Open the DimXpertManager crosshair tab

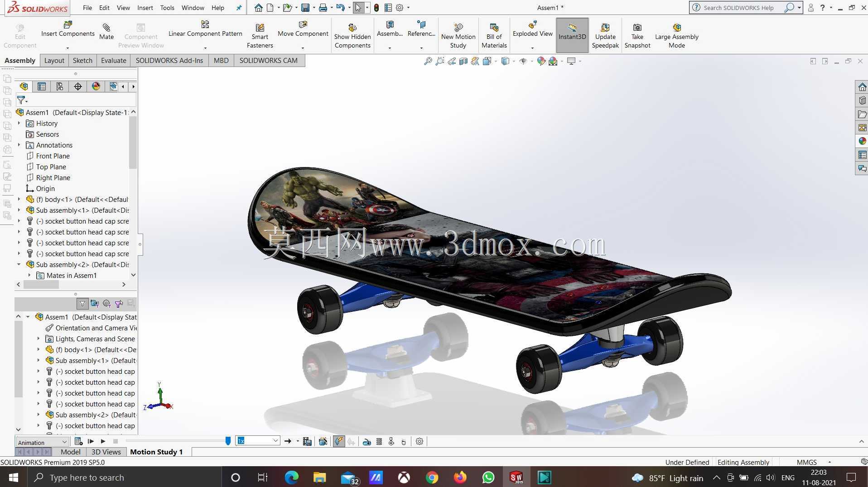point(78,86)
